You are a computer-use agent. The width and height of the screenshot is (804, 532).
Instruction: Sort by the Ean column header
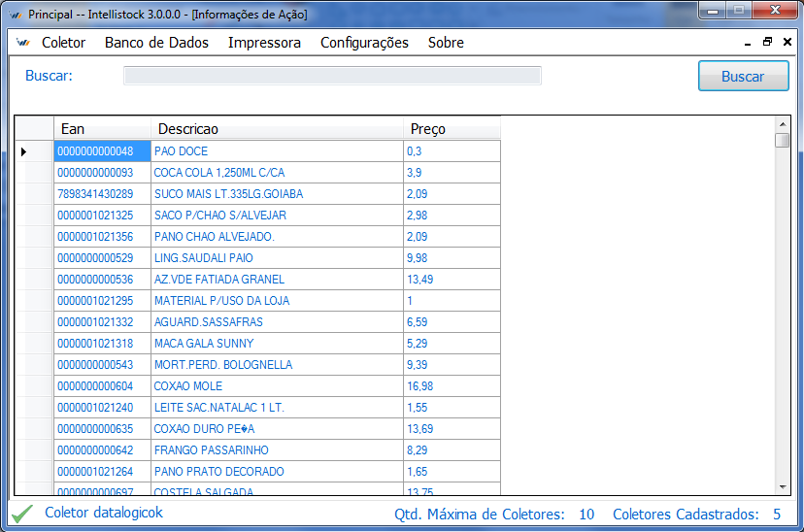pyautogui.click(x=103, y=129)
